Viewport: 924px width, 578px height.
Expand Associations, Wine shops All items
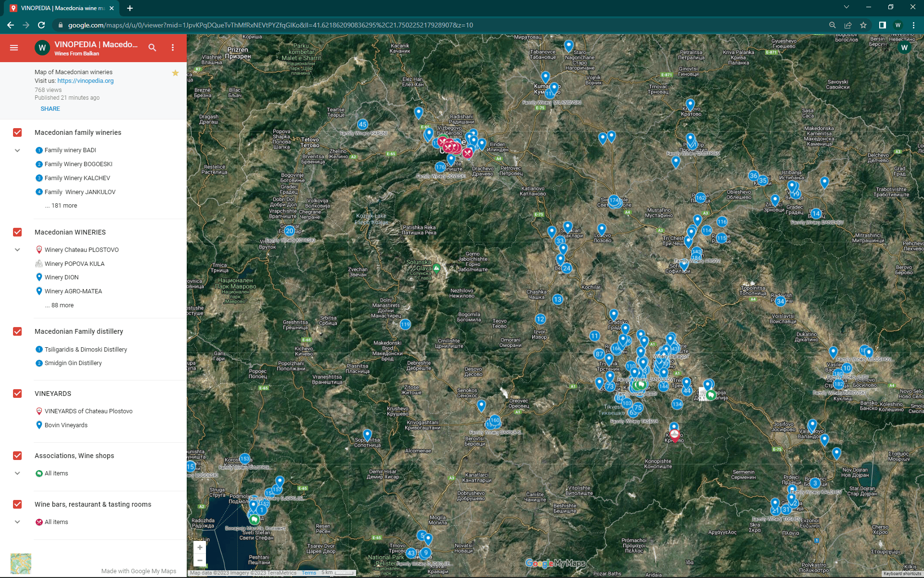17,473
